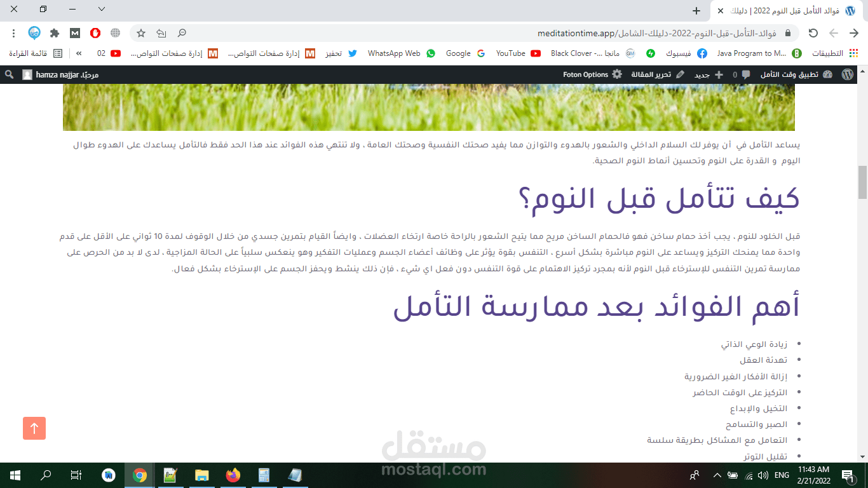
Task: Open the Windows Start menu
Action: (x=15, y=475)
